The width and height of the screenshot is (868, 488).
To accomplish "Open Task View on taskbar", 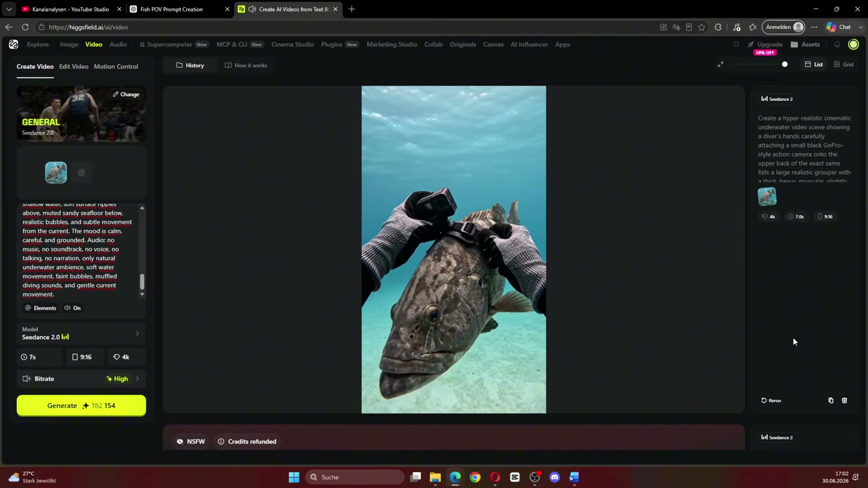I will pos(415,477).
